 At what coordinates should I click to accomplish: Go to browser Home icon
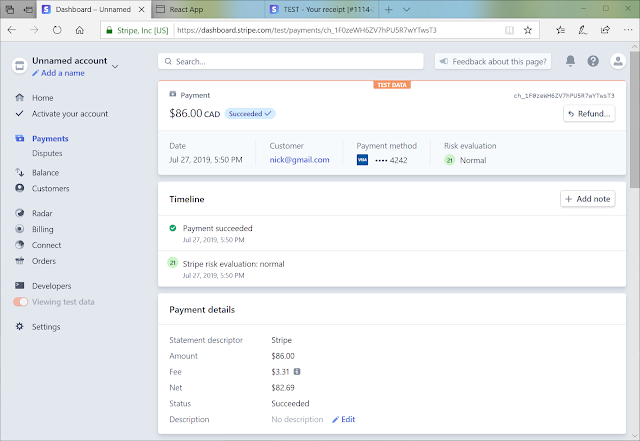(80, 30)
